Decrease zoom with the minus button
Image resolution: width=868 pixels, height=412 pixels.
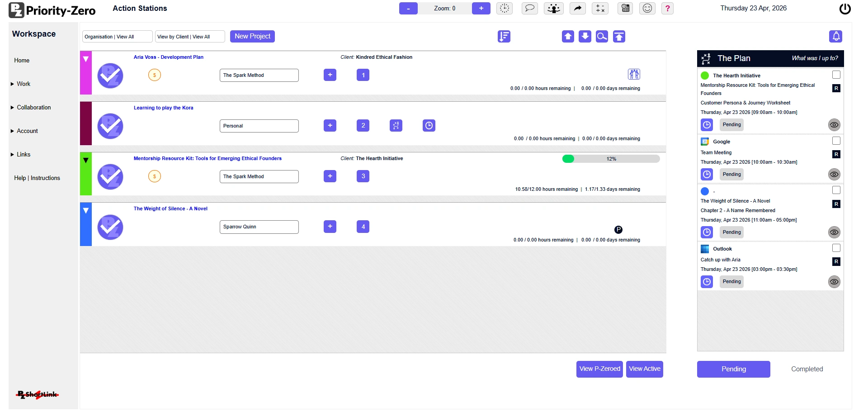pos(408,8)
